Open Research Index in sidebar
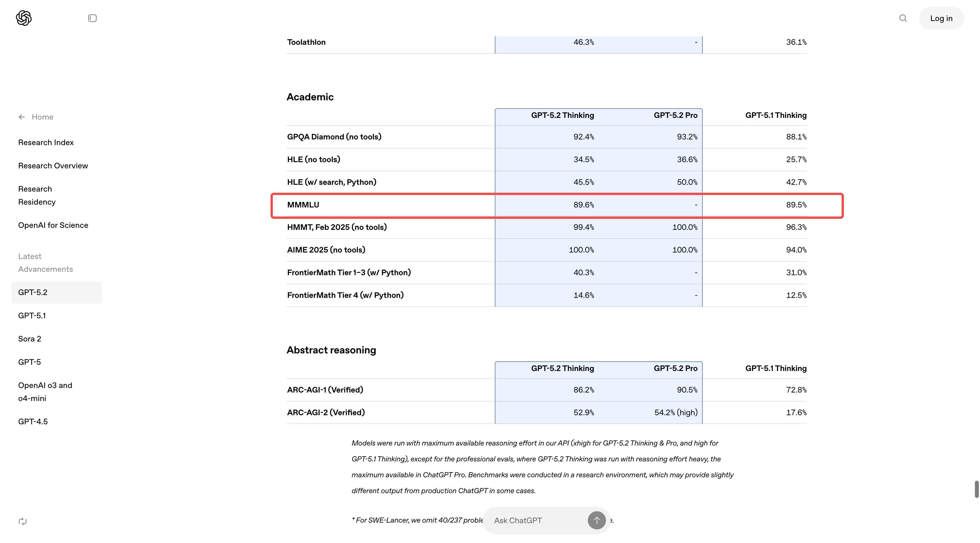Viewport: 980px width, 543px height. (46, 143)
